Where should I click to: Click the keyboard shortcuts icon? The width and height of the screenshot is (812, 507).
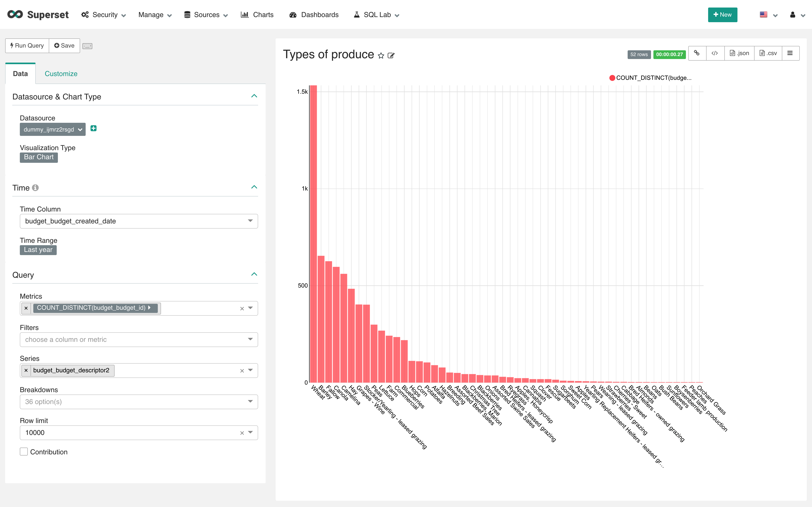point(87,46)
